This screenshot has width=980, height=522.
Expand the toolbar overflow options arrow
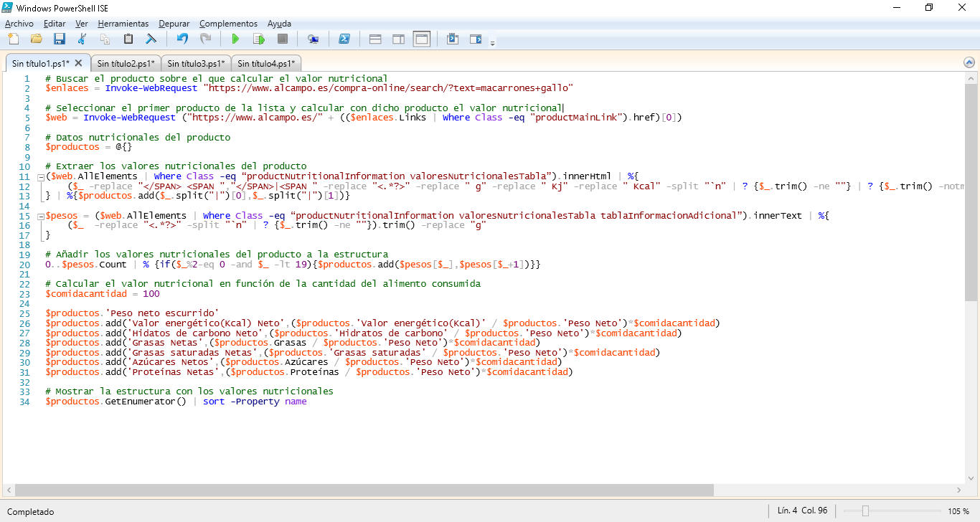click(492, 44)
